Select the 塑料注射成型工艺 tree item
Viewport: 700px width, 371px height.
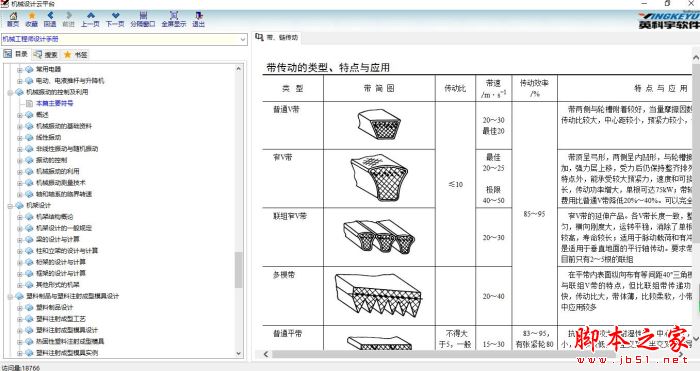tap(61, 319)
